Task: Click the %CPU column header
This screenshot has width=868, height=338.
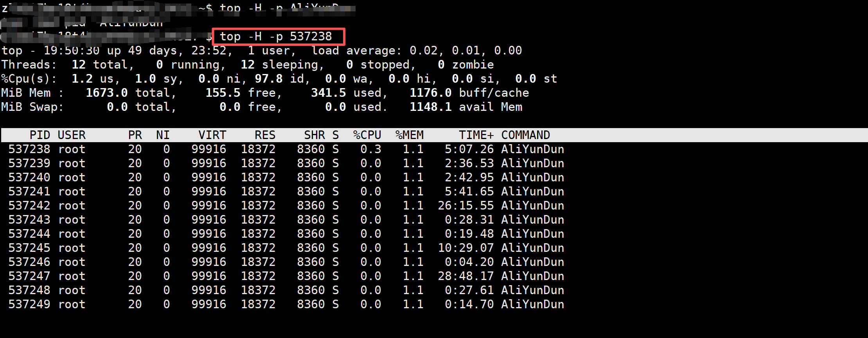Action: coord(367,135)
